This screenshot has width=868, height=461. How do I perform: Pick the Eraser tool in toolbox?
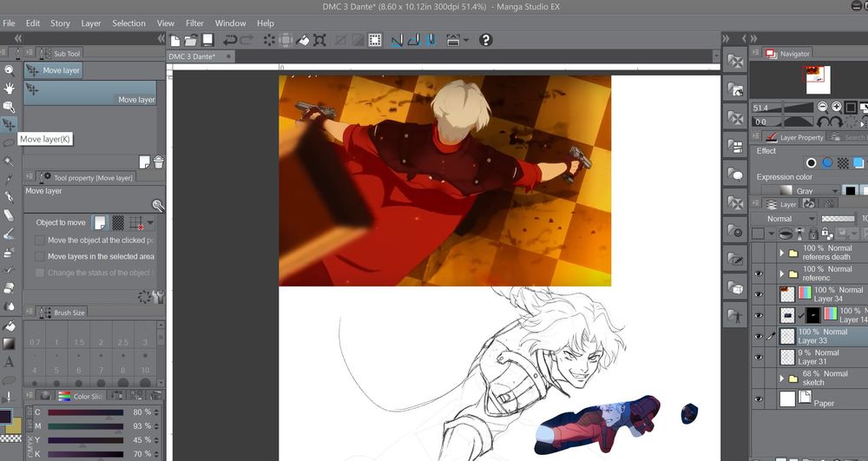9,215
